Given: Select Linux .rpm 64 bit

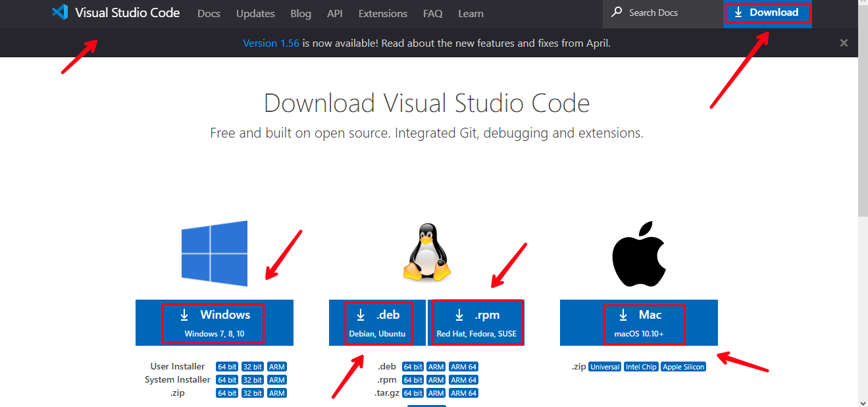Looking at the screenshot, I should coord(413,380).
